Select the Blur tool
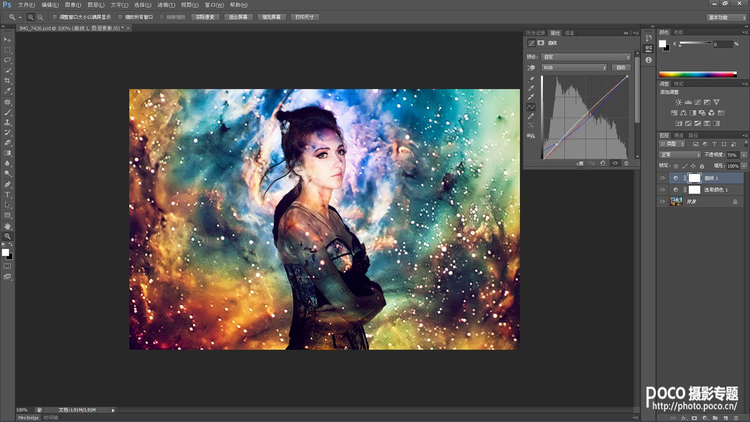The image size is (750, 422). 7,163
